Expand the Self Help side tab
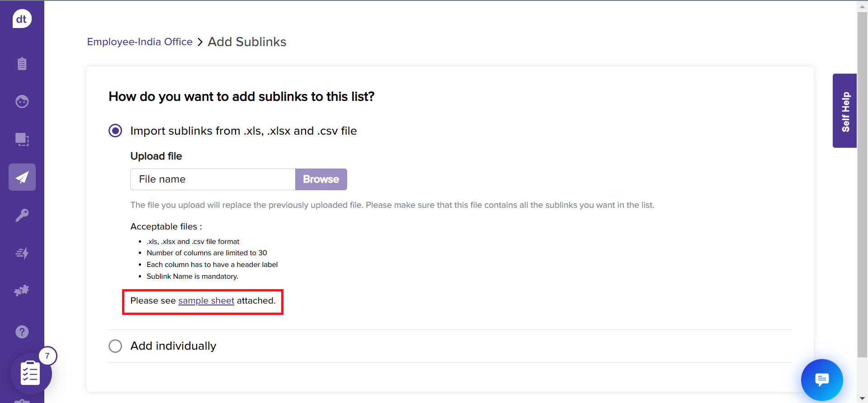 pos(844,111)
